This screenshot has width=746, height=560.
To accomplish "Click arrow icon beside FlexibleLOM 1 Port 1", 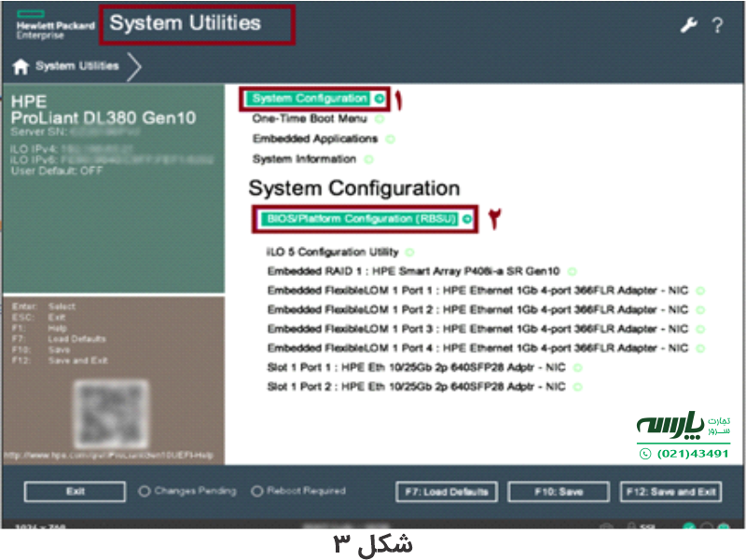I will click(700, 291).
